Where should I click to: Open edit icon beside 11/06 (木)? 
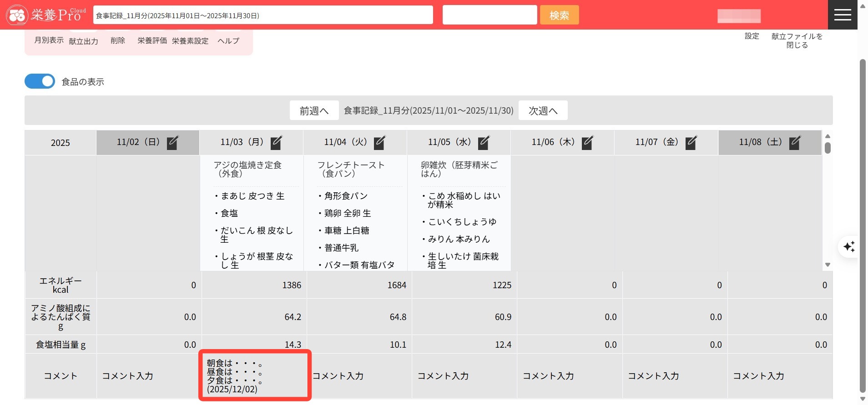tap(587, 143)
